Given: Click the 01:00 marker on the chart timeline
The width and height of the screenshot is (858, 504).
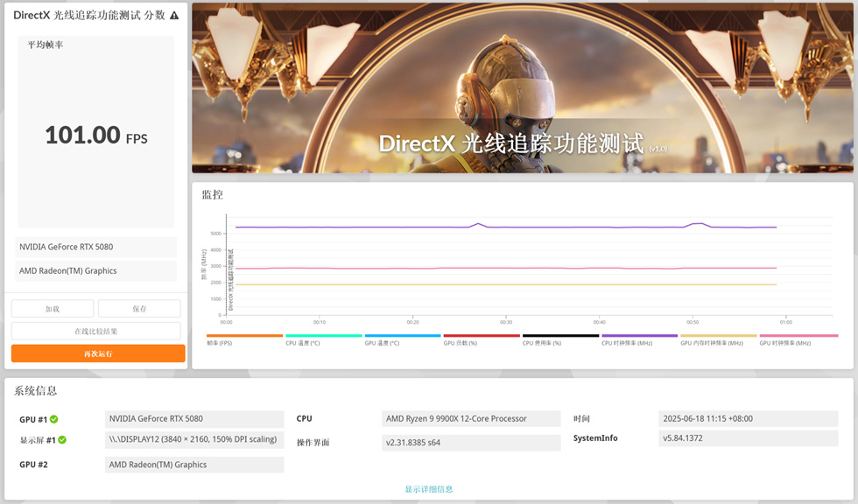Looking at the screenshot, I should [786, 322].
